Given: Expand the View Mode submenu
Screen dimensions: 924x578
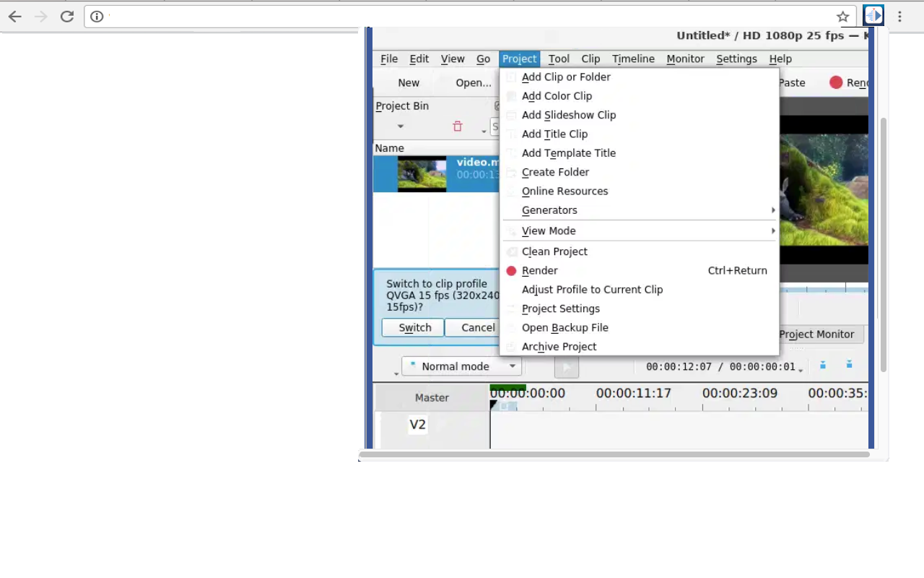Looking at the screenshot, I should click(639, 231).
